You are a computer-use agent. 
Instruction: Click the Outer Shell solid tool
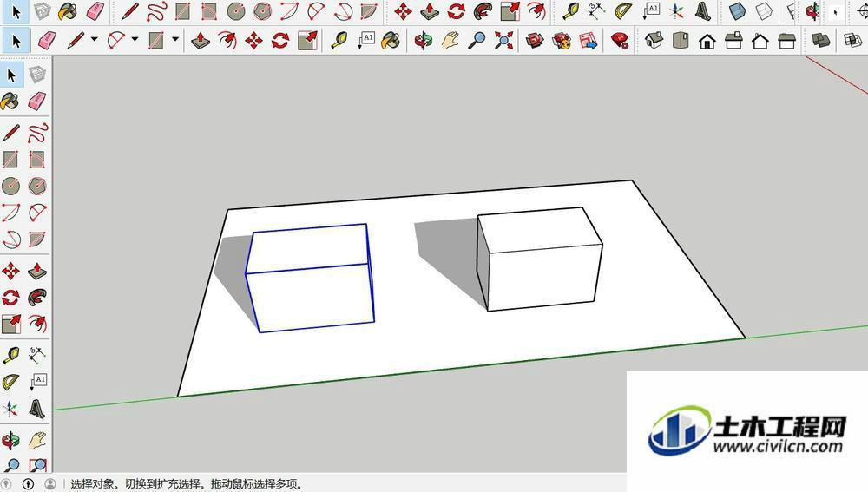(x=821, y=41)
